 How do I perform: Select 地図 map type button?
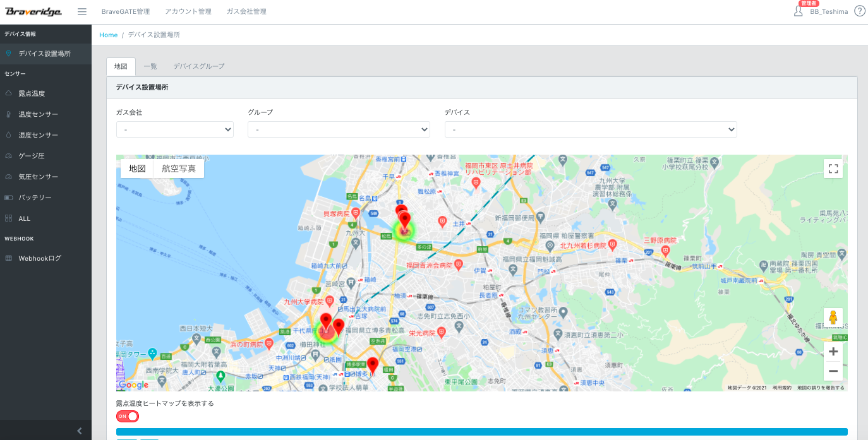click(137, 169)
